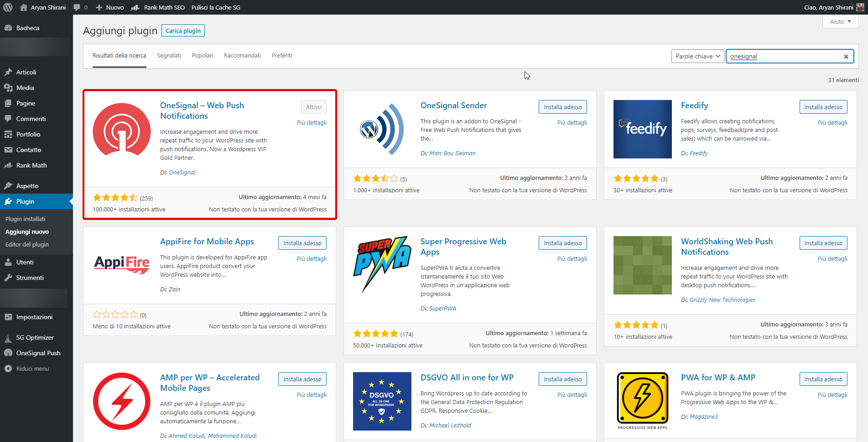The width and height of the screenshot is (868, 442).
Task: Click Pulisci la Cache SG
Action: coord(216,7)
